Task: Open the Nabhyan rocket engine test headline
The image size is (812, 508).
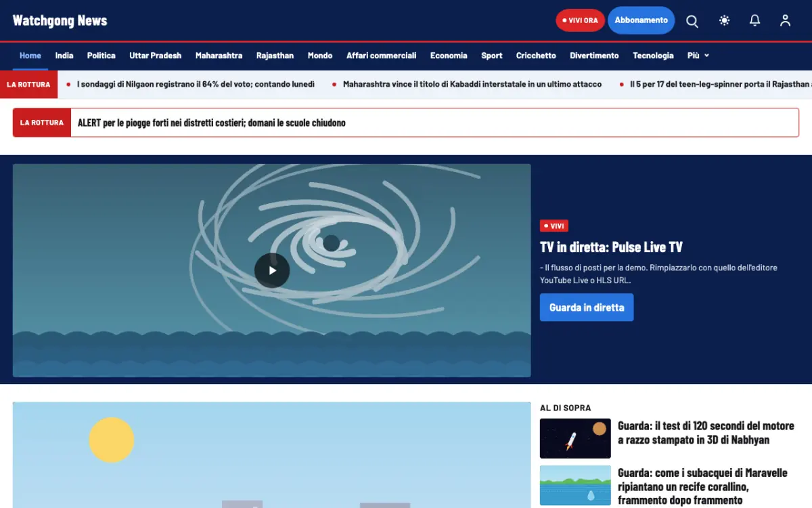Action: [x=706, y=433]
